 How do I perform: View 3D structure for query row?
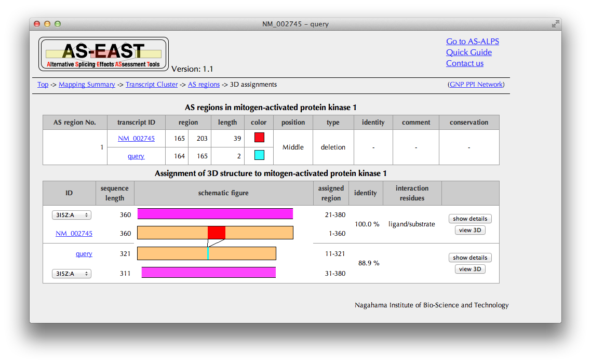469,269
